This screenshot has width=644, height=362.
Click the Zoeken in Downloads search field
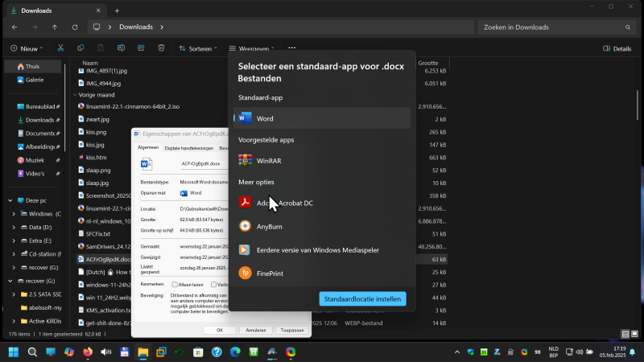point(556,27)
